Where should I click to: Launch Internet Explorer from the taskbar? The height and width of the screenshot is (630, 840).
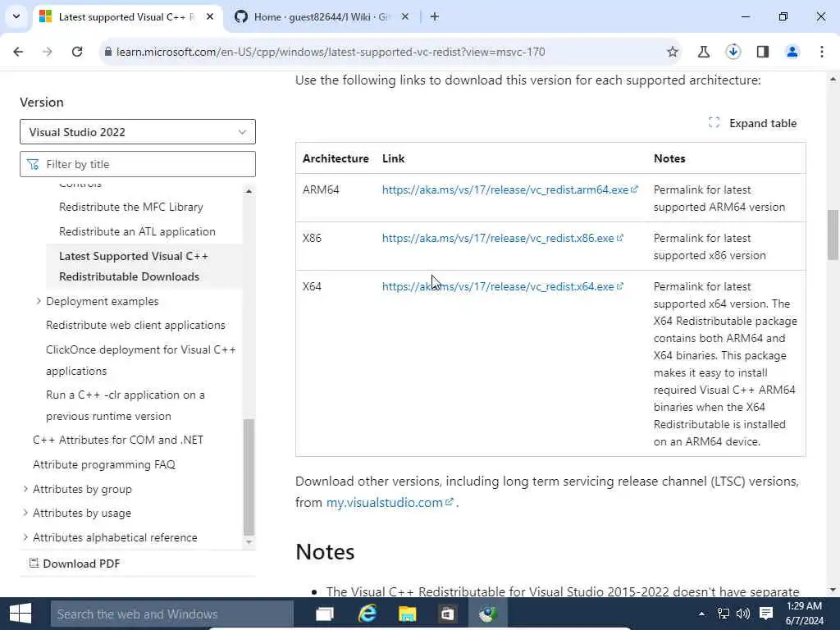coord(367,614)
